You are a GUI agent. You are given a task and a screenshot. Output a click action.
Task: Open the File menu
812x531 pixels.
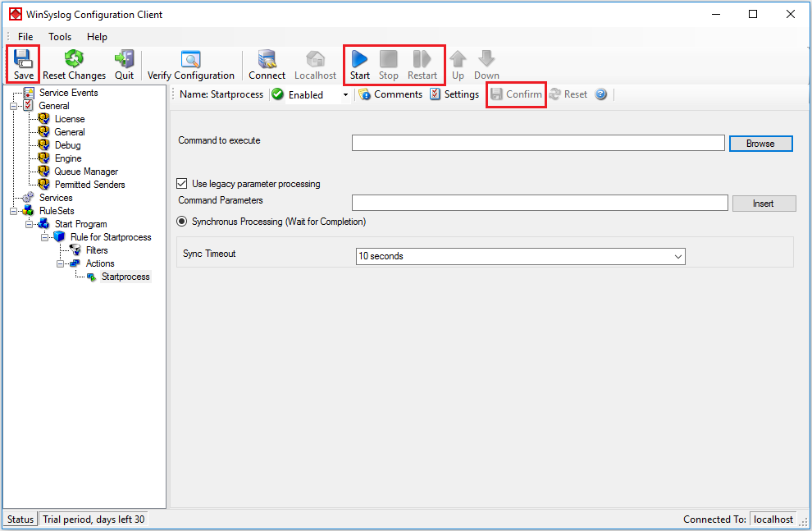coord(25,37)
